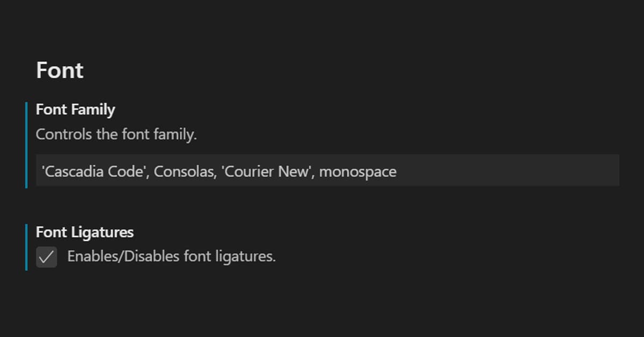Click the Font section heading
This screenshot has width=644, height=337.
tap(59, 70)
